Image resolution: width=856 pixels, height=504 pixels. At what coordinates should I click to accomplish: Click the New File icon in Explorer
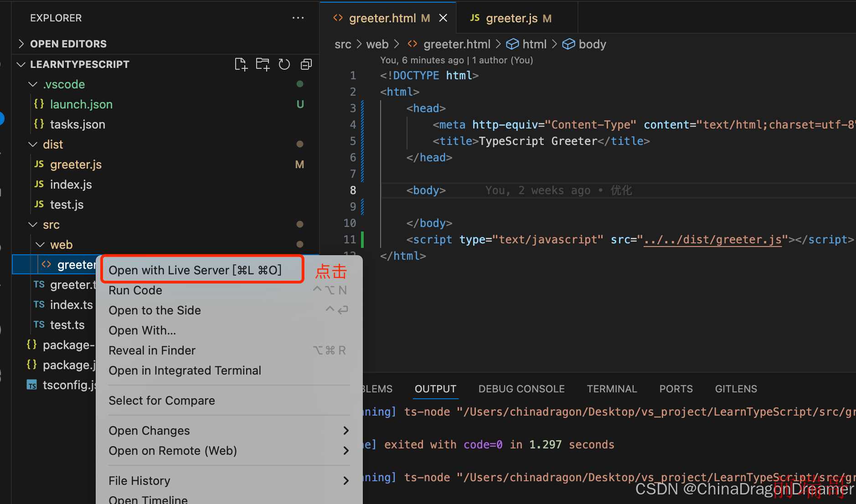(241, 64)
